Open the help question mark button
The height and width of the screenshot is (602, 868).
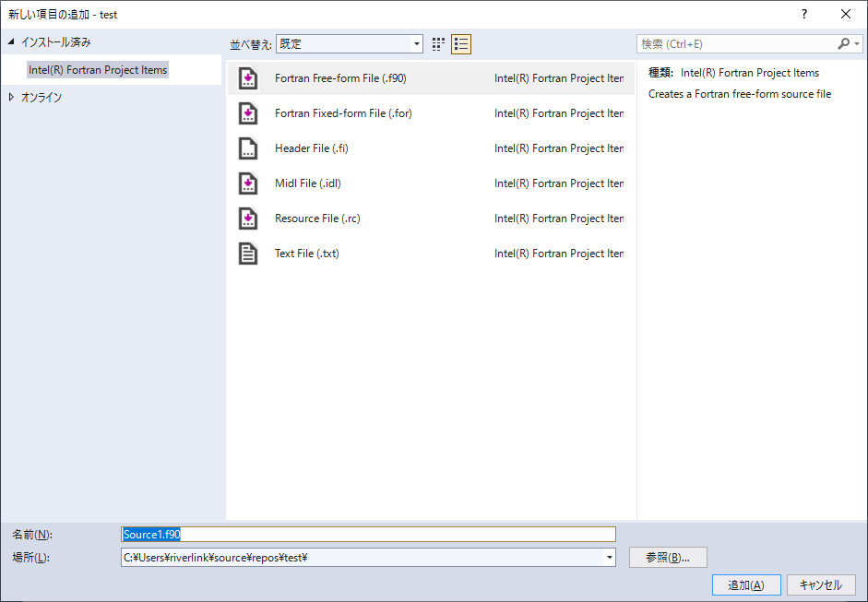pyautogui.click(x=804, y=15)
